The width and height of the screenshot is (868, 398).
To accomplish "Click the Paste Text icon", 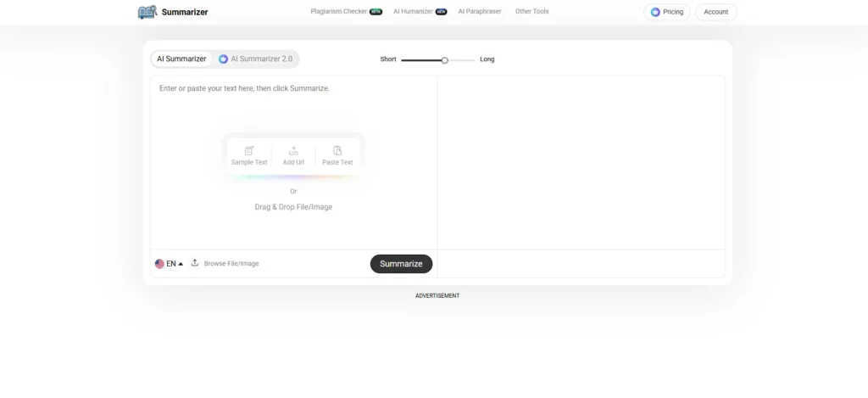I will (337, 150).
